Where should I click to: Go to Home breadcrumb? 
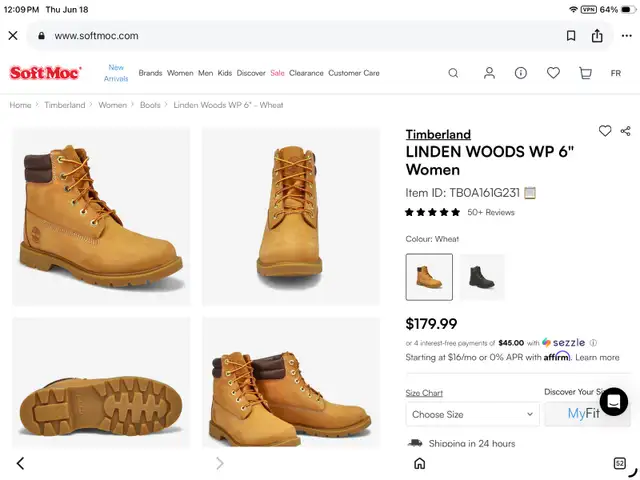pyautogui.click(x=20, y=105)
